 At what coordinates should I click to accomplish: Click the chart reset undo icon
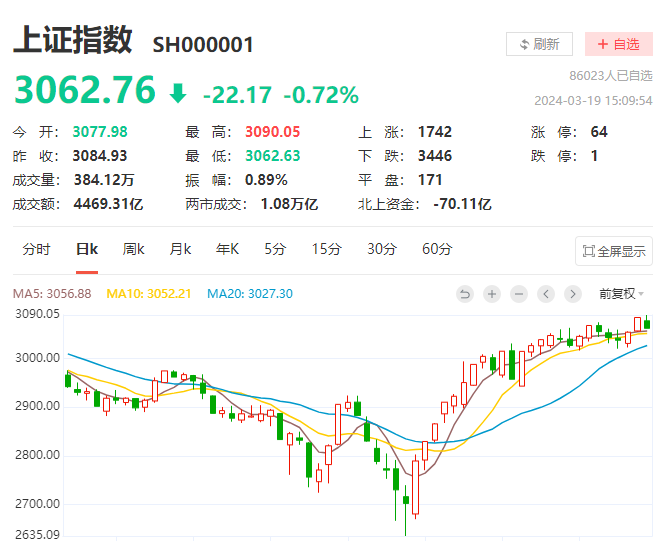pos(465,294)
